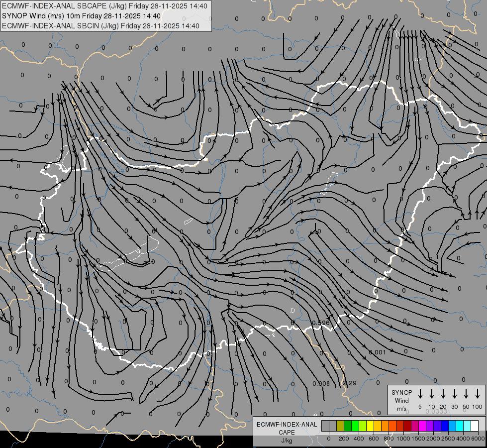
Task: Click the '600' tick on the CAPE scale
Action: pyautogui.click(x=374, y=439)
